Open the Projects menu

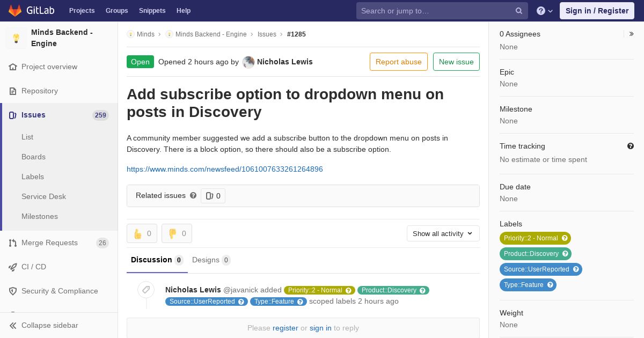click(x=82, y=11)
